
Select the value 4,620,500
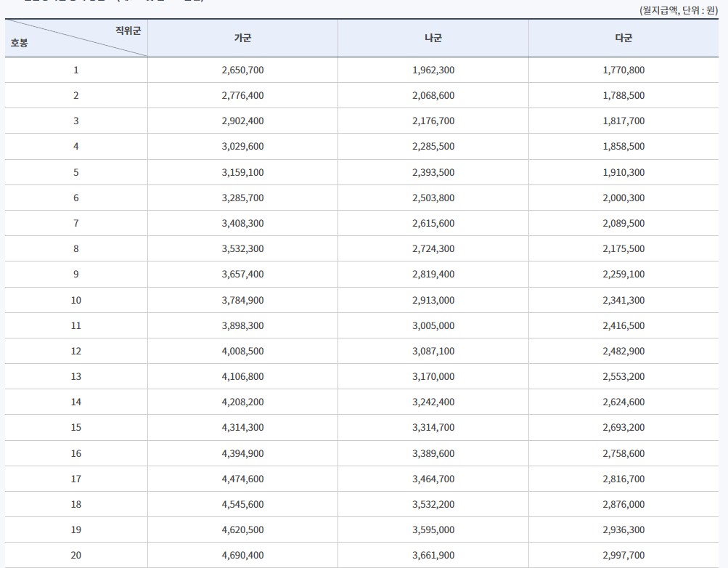pos(243,530)
